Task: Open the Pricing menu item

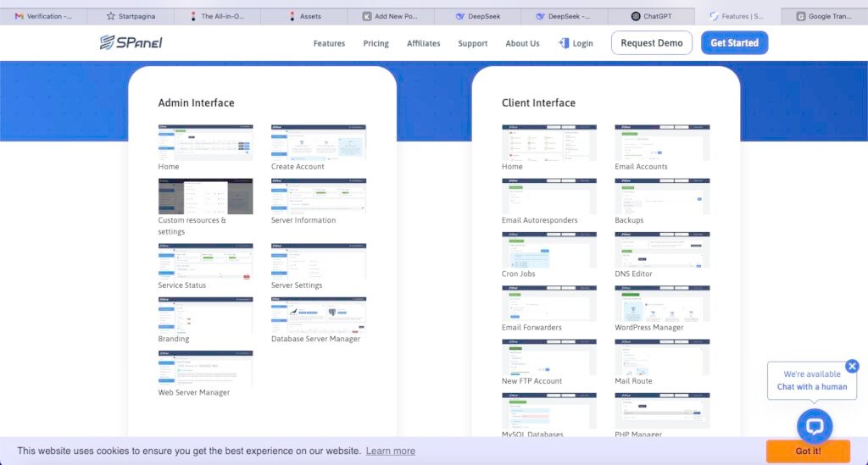Action: pos(376,43)
